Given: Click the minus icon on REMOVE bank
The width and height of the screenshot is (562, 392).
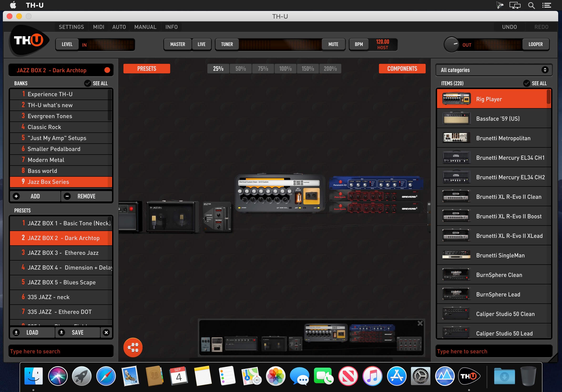Looking at the screenshot, I should tap(67, 196).
